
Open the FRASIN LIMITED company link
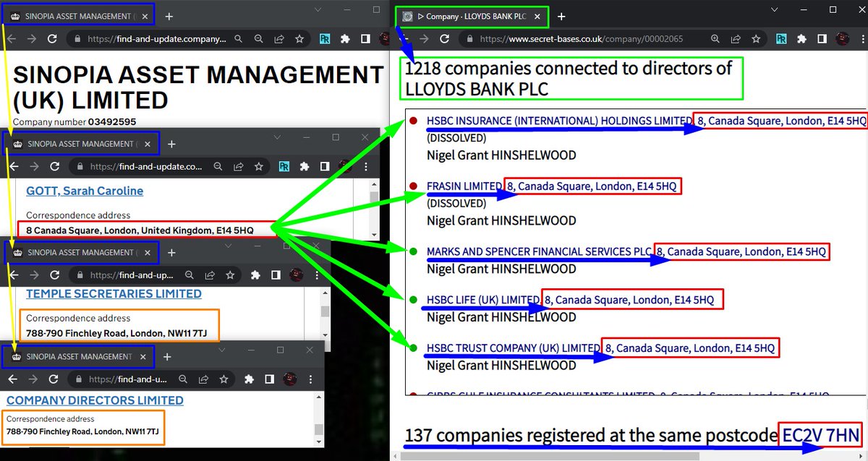tap(464, 186)
